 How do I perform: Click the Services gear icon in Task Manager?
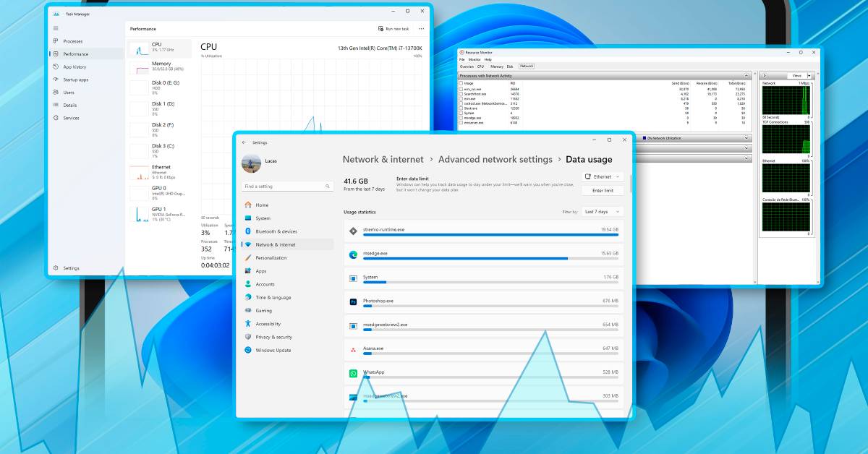[56, 118]
